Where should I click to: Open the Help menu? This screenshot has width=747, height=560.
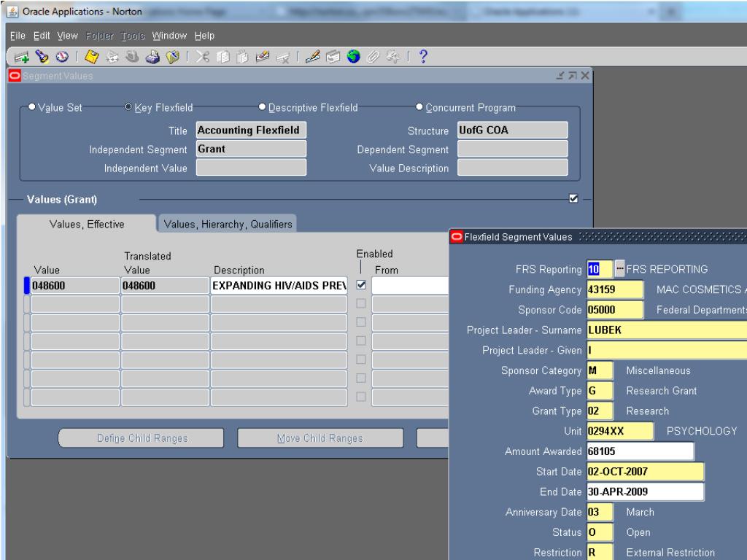[204, 36]
